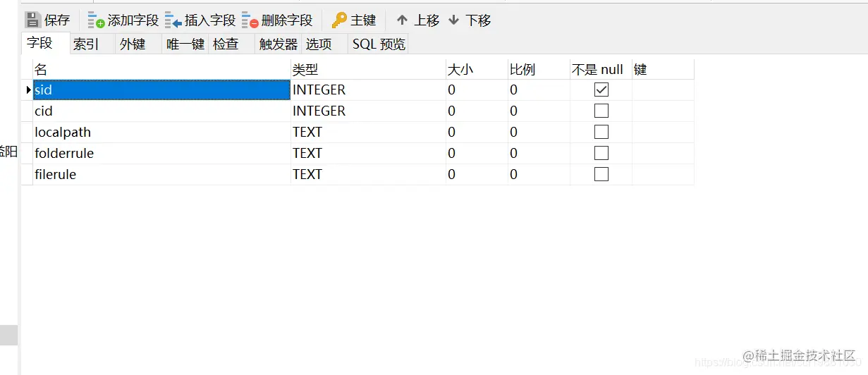Click the 类型 column header

(368, 69)
